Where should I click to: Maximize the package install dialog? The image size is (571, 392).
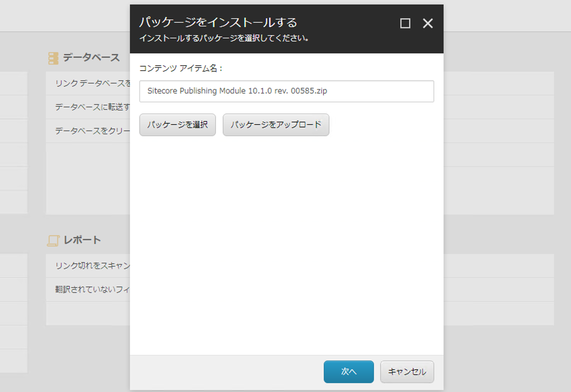pos(405,23)
